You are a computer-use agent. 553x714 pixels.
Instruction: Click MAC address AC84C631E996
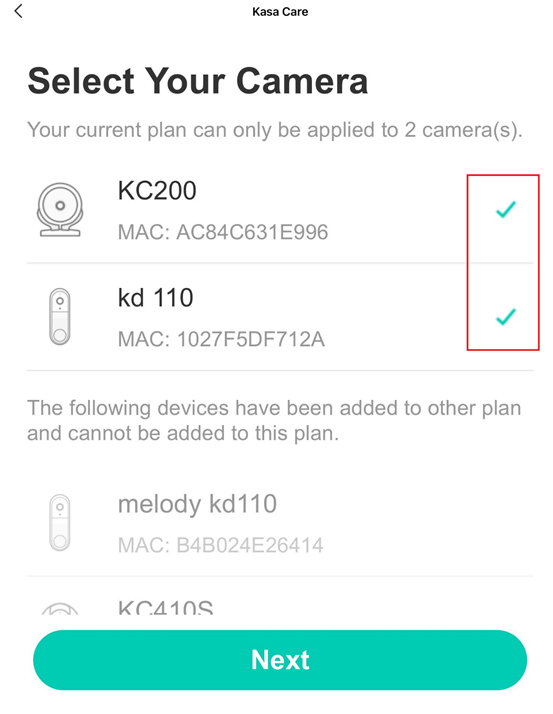[223, 232]
